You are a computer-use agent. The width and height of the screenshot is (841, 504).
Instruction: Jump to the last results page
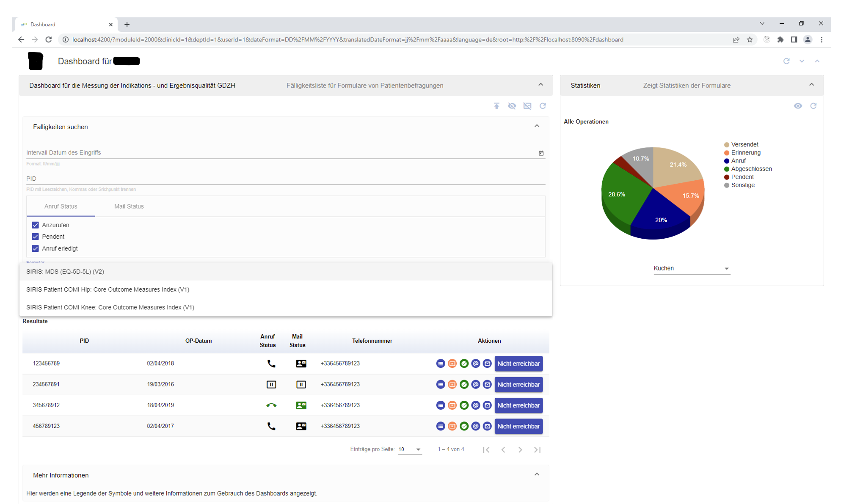[537, 449]
